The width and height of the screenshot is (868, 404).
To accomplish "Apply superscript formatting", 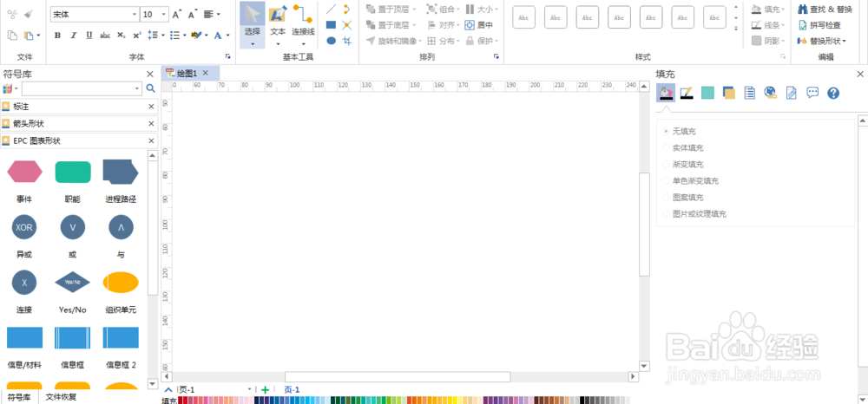I will coord(137,36).
